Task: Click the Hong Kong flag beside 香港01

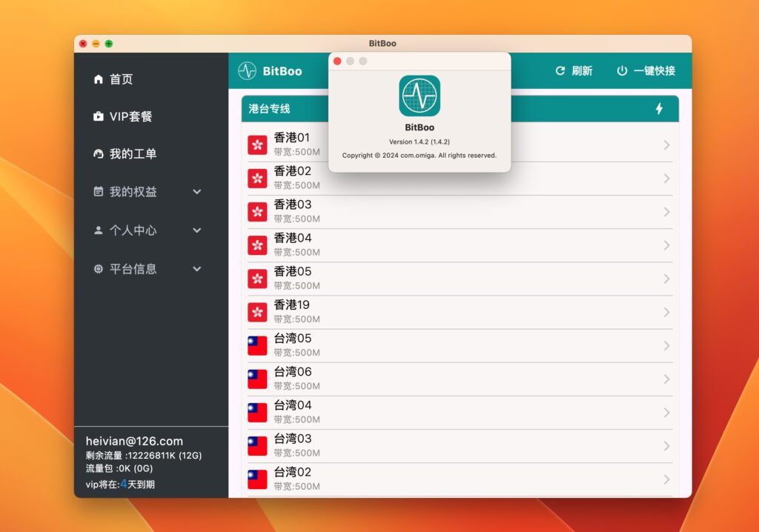Action: [257, 144]
